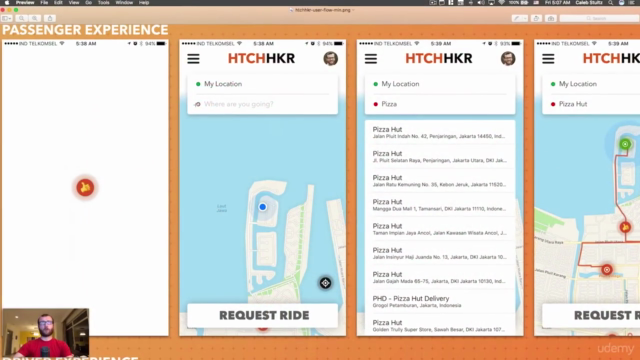Open hamburger menu on Pizza search screen
The width and height of the screenshot is (640, 360).
371,59
